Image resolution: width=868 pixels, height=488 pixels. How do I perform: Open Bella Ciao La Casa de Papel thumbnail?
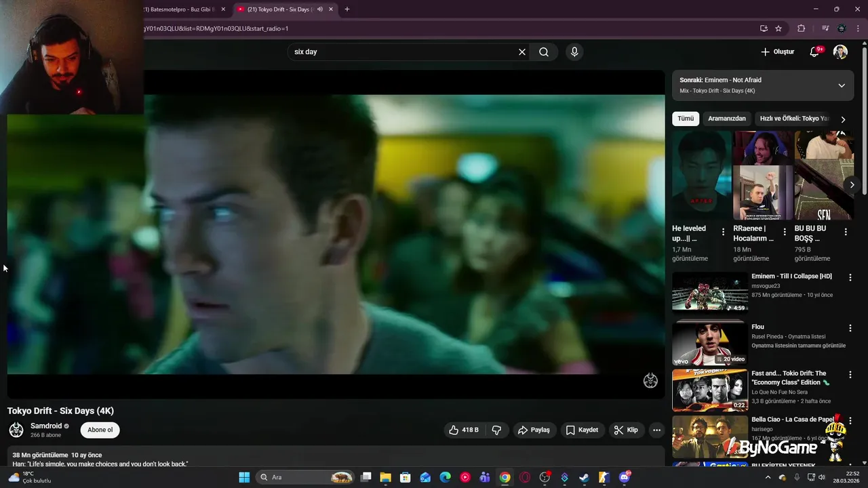coord(710,436)
